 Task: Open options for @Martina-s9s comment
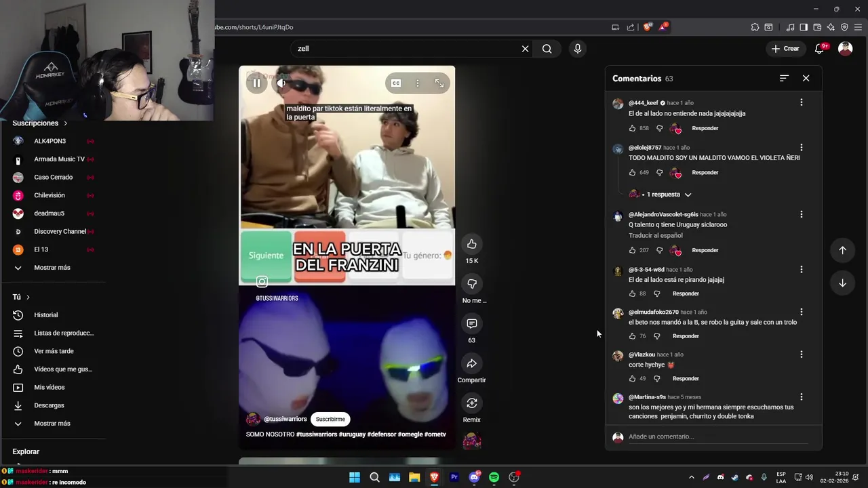coord(801,396)
